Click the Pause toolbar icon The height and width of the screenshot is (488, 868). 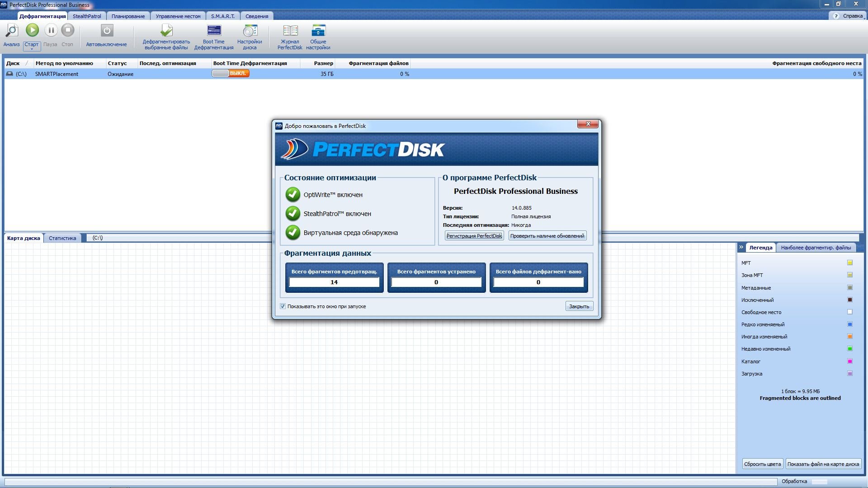click(51, 30)
